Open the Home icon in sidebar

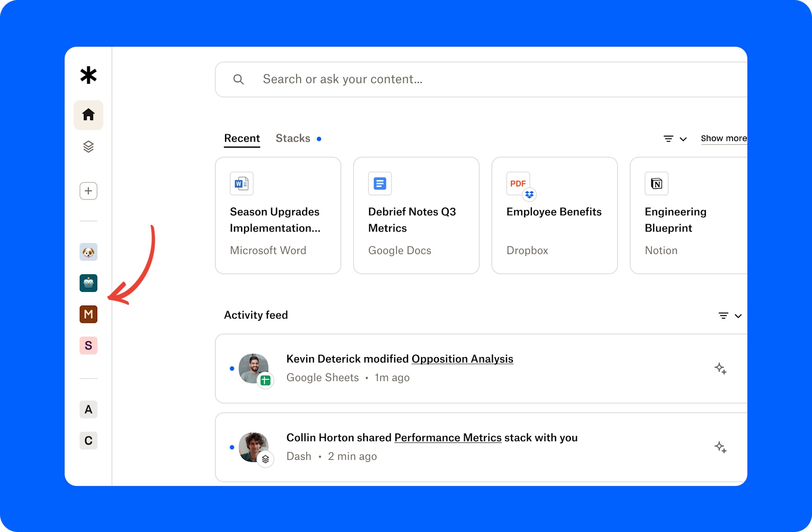coord(88,115)
